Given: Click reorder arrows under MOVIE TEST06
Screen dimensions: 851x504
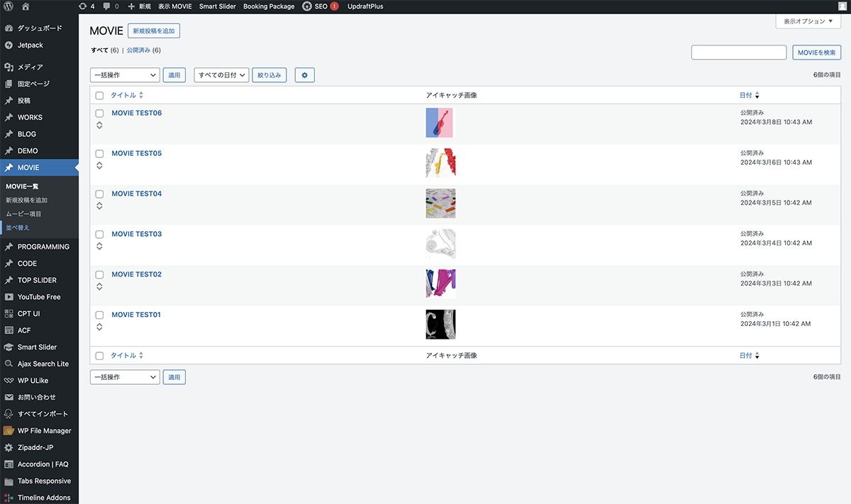Looking at the screenshot, I should point(99,125).
